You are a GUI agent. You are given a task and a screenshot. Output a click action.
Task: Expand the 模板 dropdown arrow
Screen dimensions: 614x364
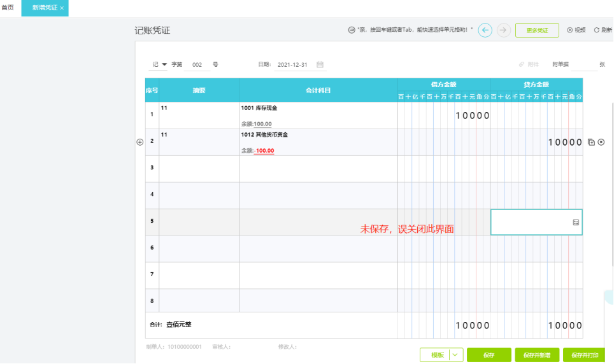click(455, 355)
